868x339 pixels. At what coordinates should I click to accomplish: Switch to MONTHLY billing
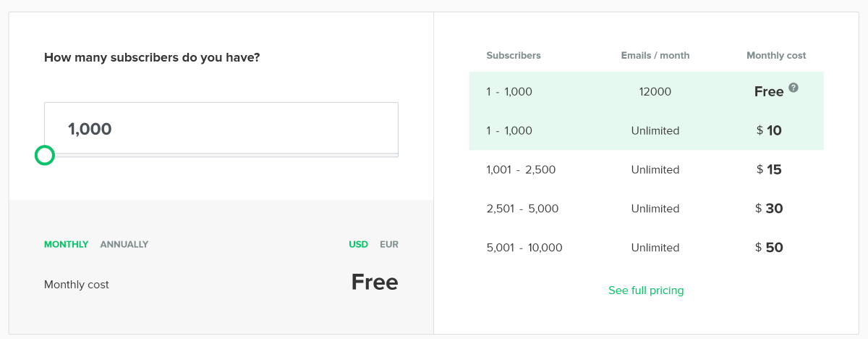pyautogui.click(x=66, y=244)
